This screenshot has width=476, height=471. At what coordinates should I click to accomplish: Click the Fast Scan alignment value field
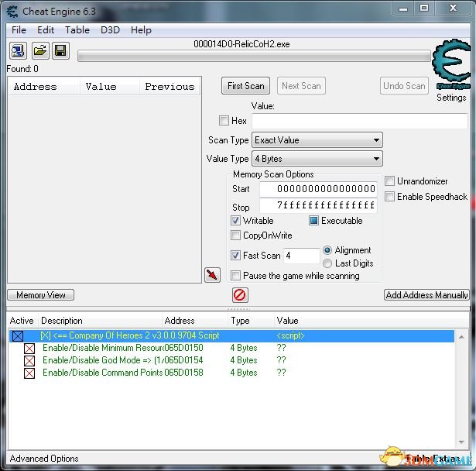tap(301, 256)
